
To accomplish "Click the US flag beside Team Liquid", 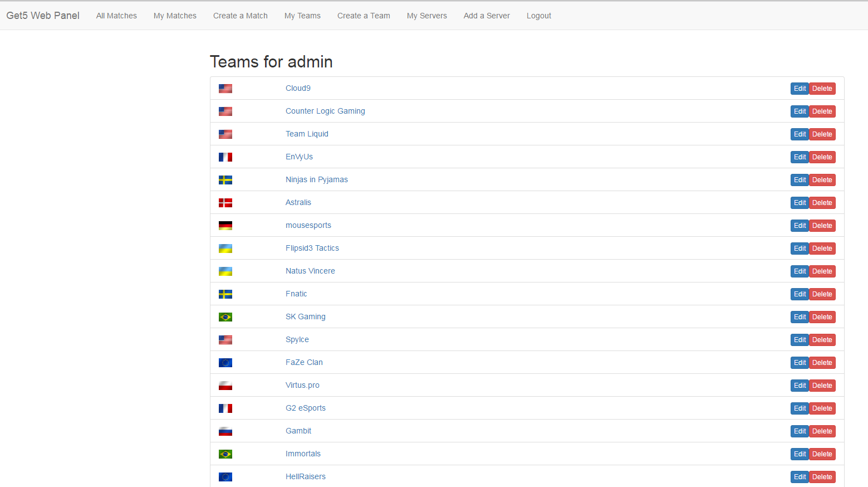I will [225, 134].
